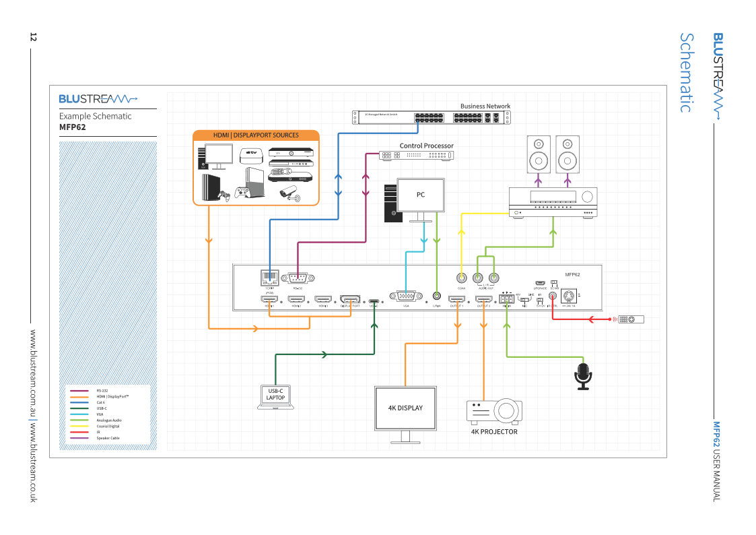Click the Control Processor label
Viewport: 756px width, 535px height.
427,146
